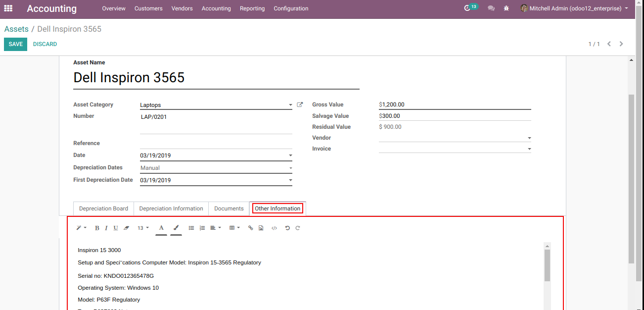The image size is (644, 310).
Task: Switch to Depreciation Information tab
Action: click(x=171, y=208)
